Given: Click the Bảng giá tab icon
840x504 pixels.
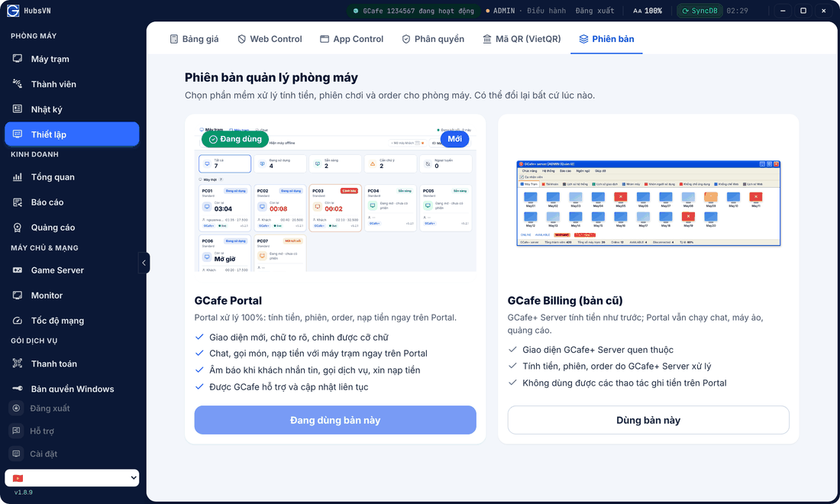Looking at the screenshot, I should click(173, 38).
